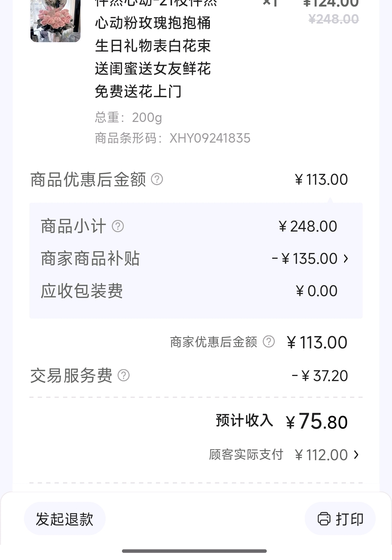The width and height of the screenshot is (392, 560).
Task: Tap the 商品优惠后金额 ¥113.00 value
Action: point(321,180)
